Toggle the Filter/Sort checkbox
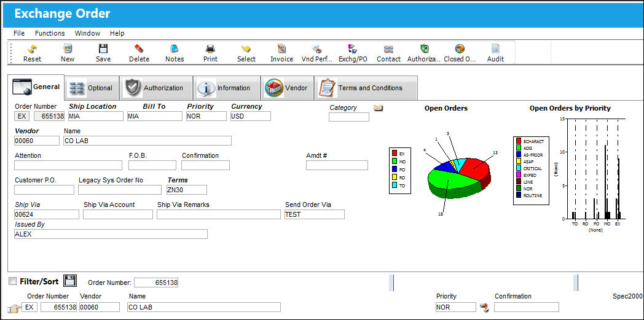 tap(13, 281)
